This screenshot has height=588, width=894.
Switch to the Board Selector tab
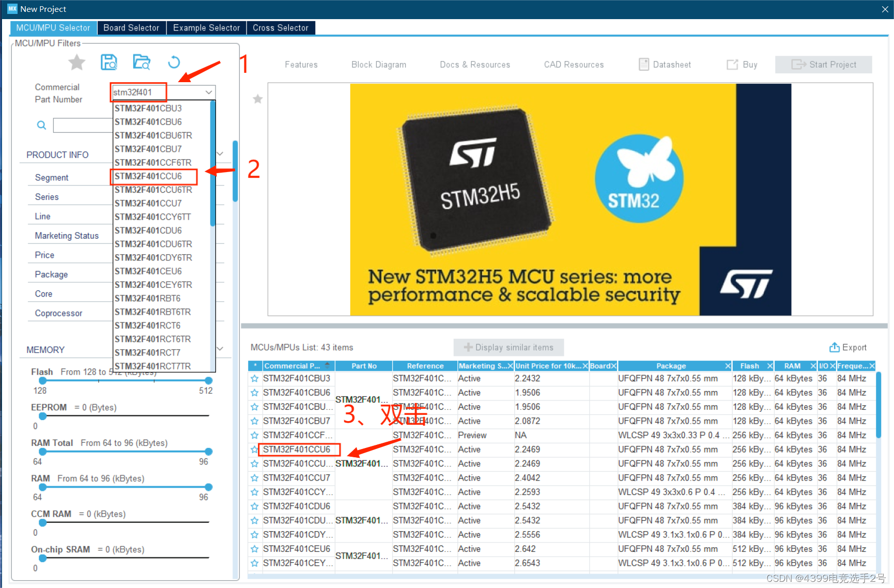pyautogui.click(x=131, y=27)
